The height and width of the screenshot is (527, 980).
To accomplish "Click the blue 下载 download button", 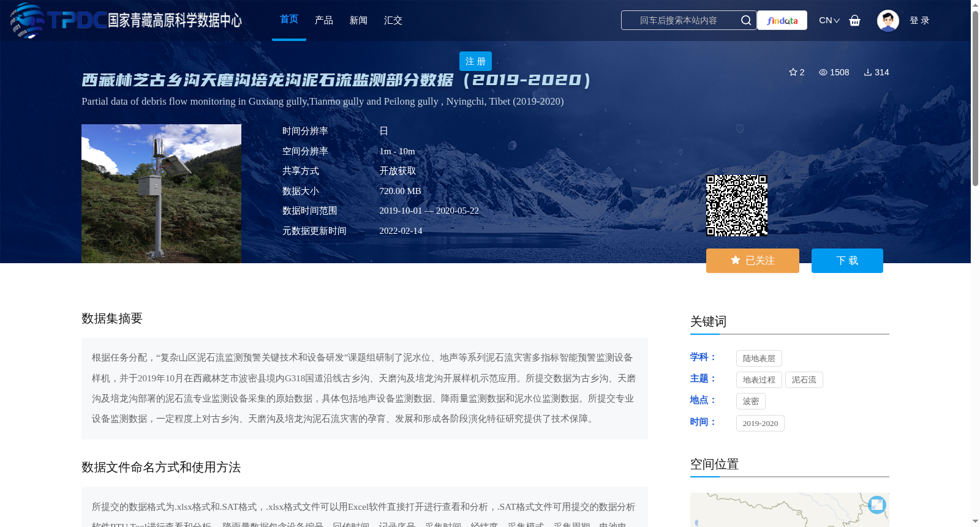I will pos(847,261).
